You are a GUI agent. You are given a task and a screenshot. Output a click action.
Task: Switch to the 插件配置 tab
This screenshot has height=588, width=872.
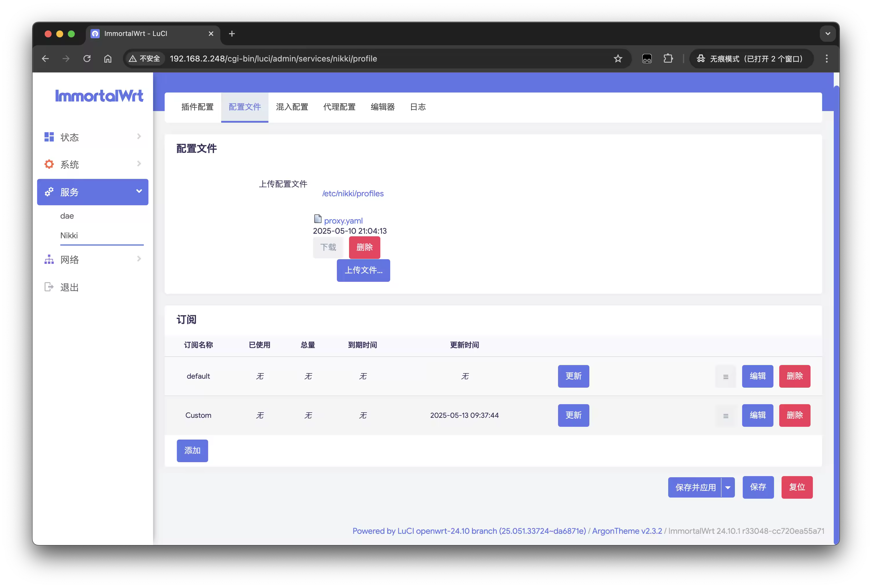198,107
